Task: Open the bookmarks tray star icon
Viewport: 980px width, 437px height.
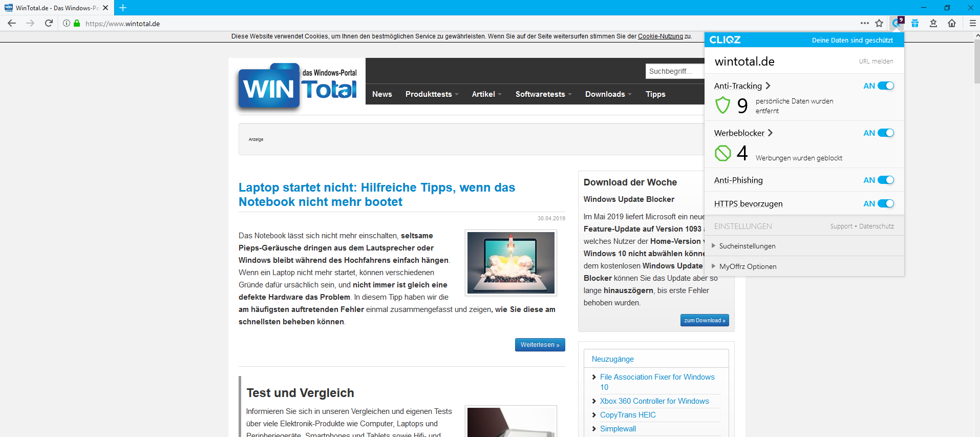Action: point(933,23)
